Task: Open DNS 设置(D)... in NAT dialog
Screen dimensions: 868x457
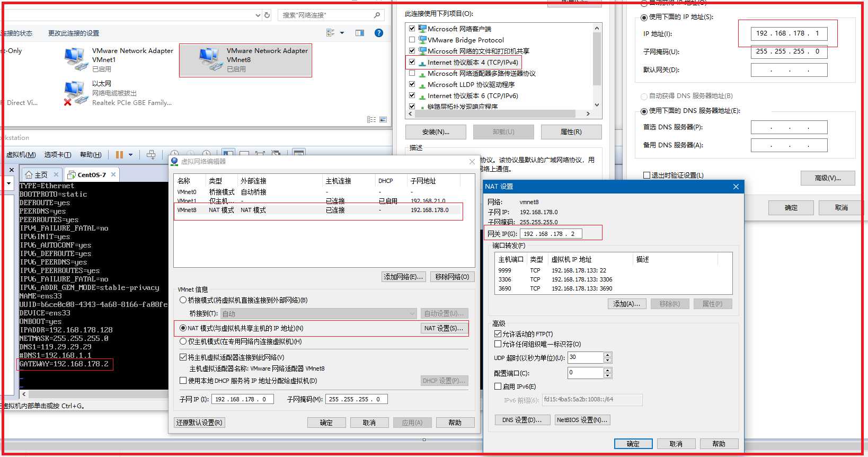Action: (522, 420)
